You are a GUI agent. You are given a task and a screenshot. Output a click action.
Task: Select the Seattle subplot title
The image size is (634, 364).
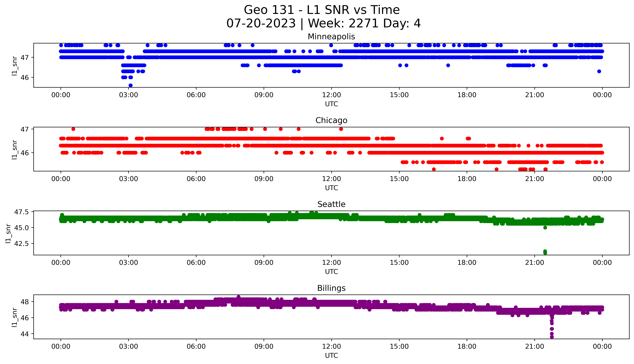coord(331,204)
